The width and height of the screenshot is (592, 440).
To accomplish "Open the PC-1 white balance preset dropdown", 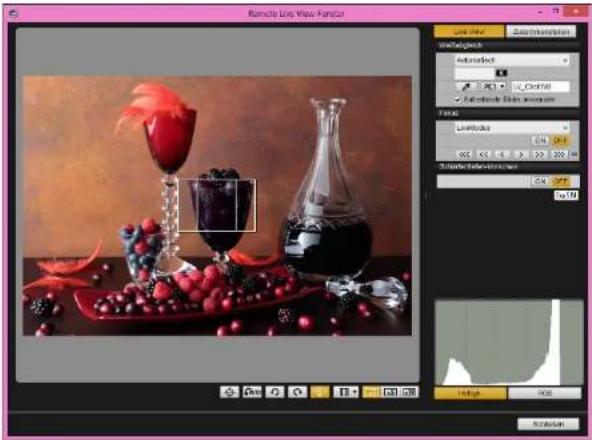I will coord(494,86).
